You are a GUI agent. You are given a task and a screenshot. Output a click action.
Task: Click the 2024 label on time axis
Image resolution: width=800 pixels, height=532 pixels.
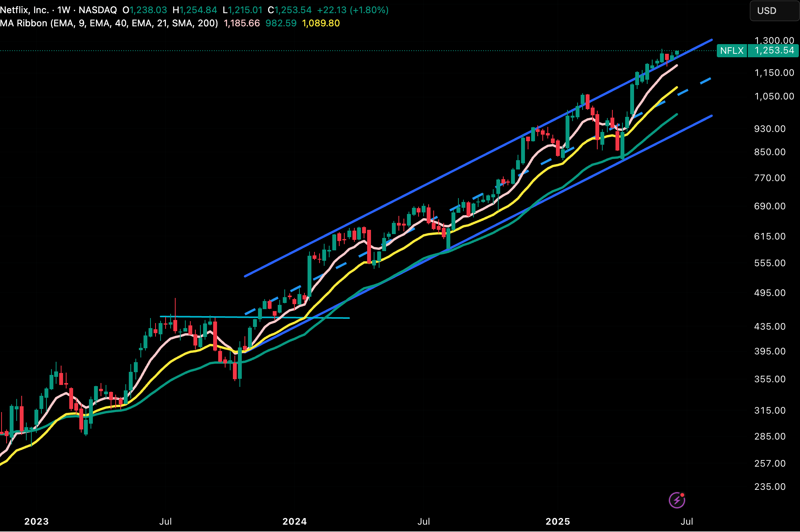pyautogui.click(x=295, y=522)
